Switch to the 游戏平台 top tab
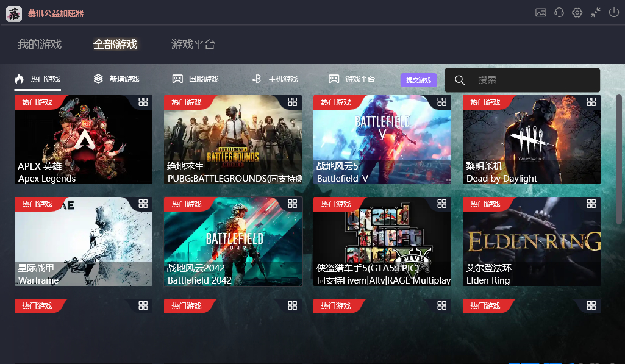This screenshot has width=625, height=364. (193, 45)
